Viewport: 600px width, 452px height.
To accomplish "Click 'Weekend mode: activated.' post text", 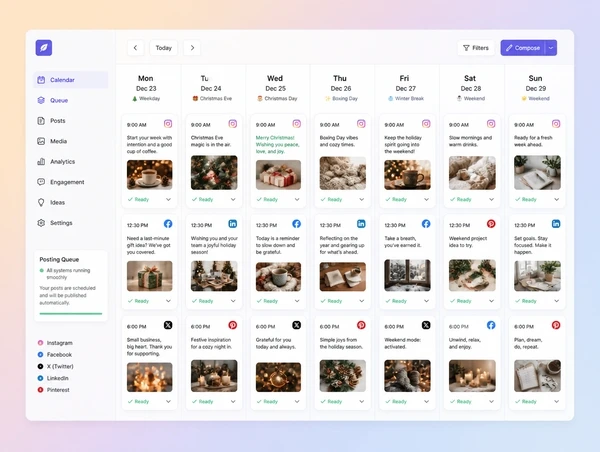I will [x=402, y=343].
